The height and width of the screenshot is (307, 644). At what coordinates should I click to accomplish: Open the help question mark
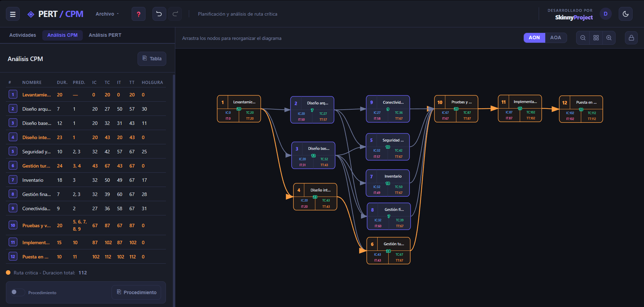point(139,14)
